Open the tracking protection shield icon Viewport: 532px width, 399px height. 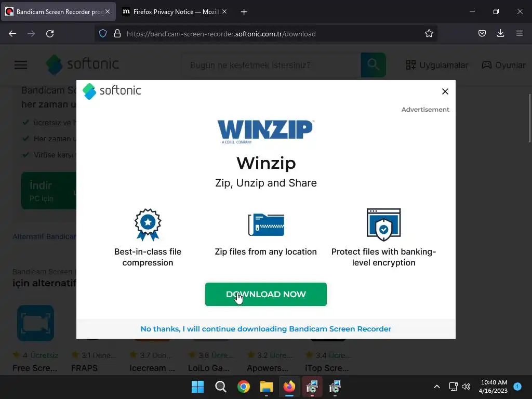(x=103, y=34)
